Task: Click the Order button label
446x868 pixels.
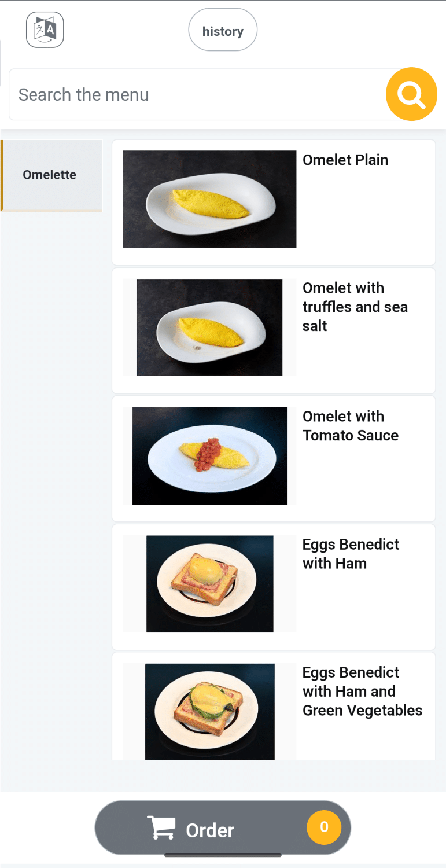Action: tap(210, 830)
